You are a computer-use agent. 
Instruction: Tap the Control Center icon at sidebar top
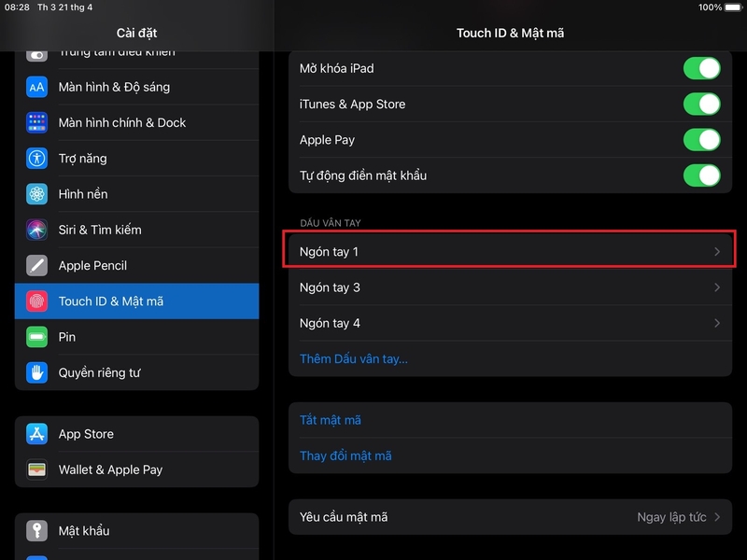pos(36,55)
